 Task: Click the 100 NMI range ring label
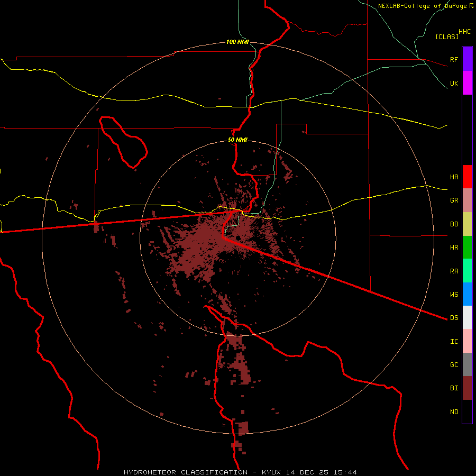[x=237, y=42]
